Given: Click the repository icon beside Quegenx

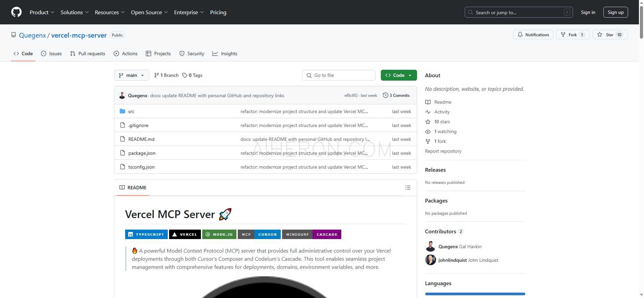Looking at the screenshot, I should coord(14,35).
